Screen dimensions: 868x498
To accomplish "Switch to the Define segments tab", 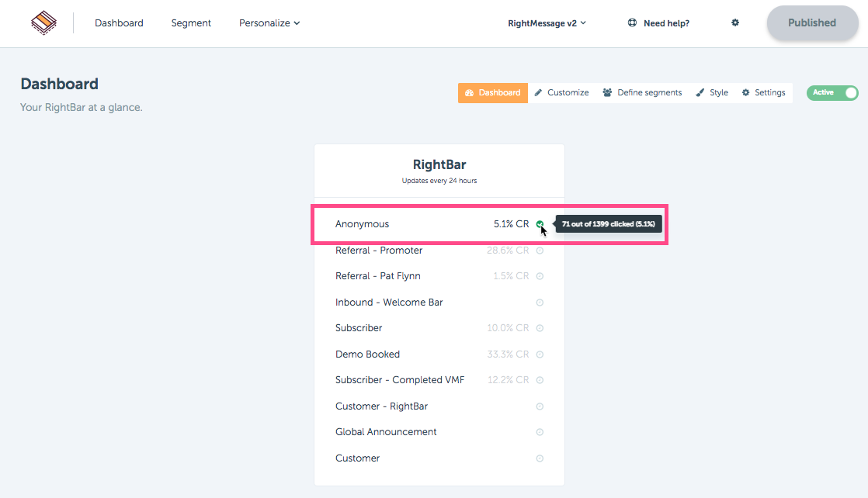I will [643, 92].
